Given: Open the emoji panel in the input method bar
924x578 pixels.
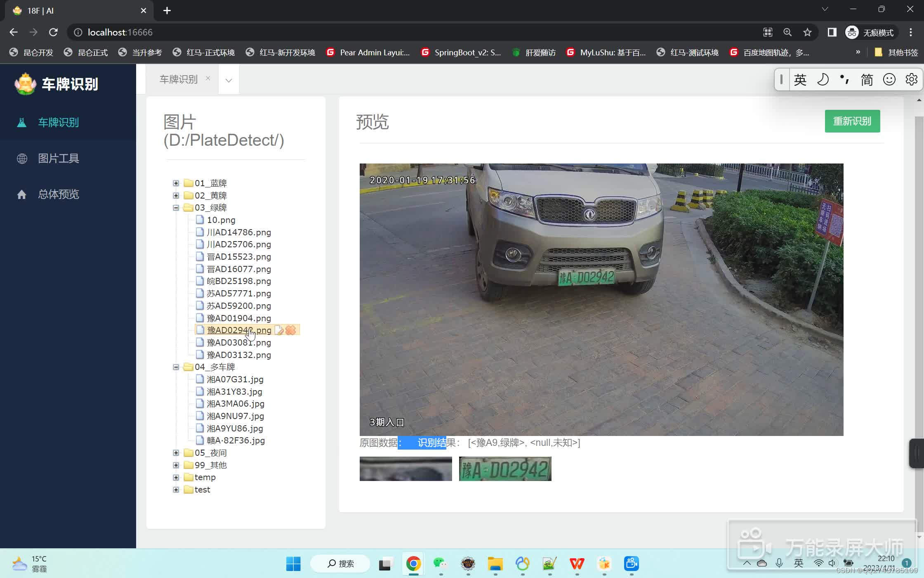Looking at the screenshot, I should pos(889,79).
